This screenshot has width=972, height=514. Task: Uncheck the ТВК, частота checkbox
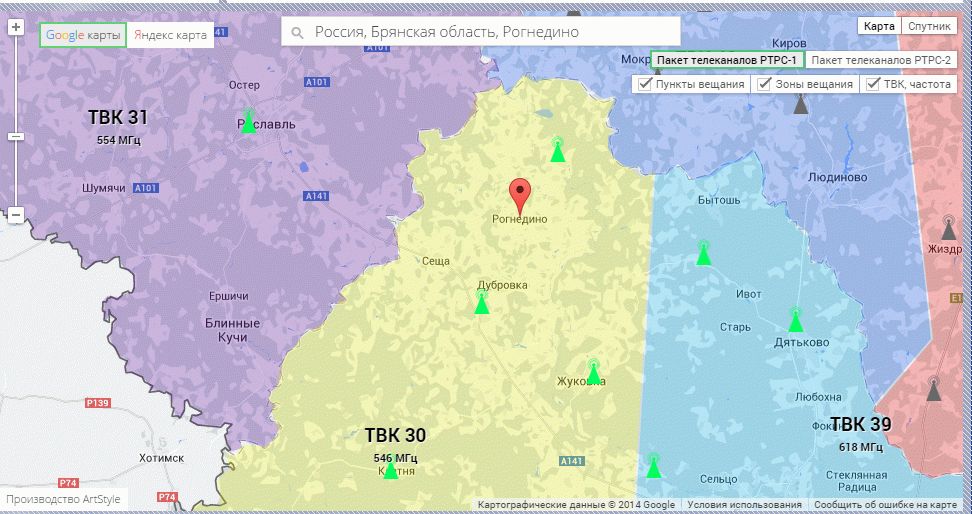pos(874,85)
